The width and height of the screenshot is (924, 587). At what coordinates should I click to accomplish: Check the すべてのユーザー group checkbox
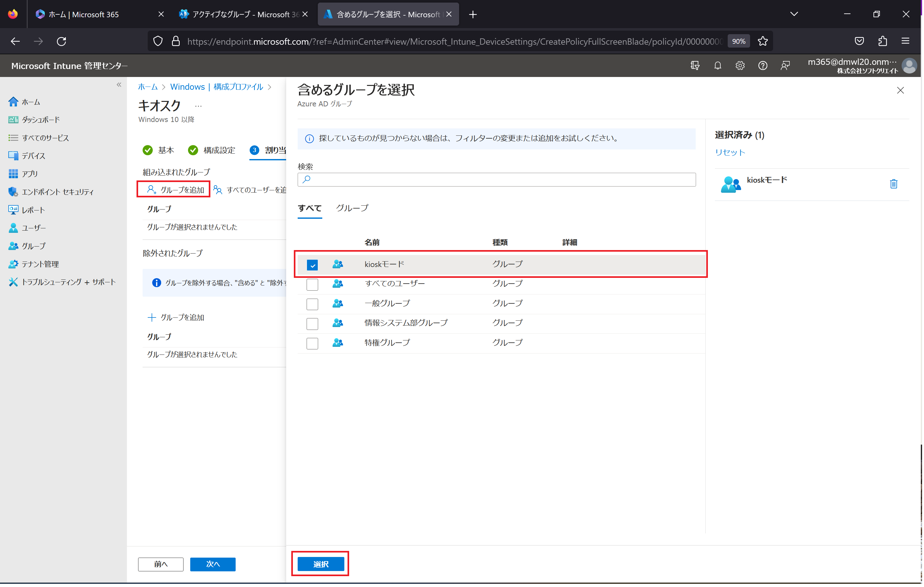(x=312, y=284)
